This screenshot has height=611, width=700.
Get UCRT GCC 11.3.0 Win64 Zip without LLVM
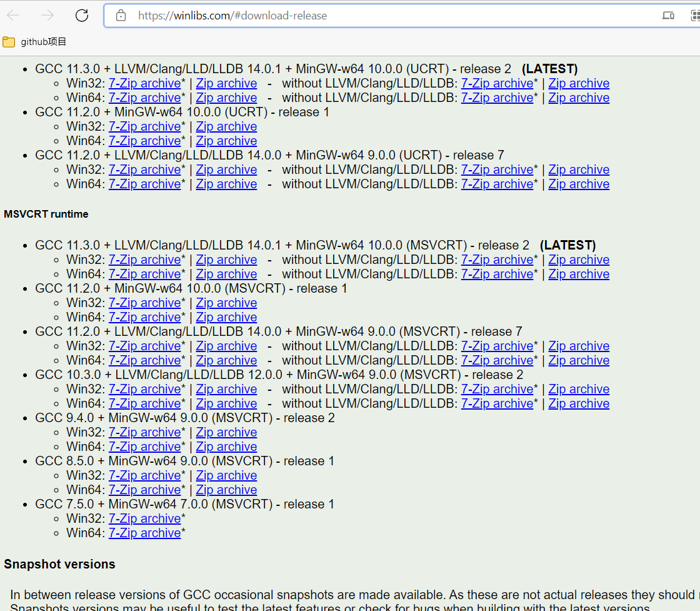click(x=579, y=98)
